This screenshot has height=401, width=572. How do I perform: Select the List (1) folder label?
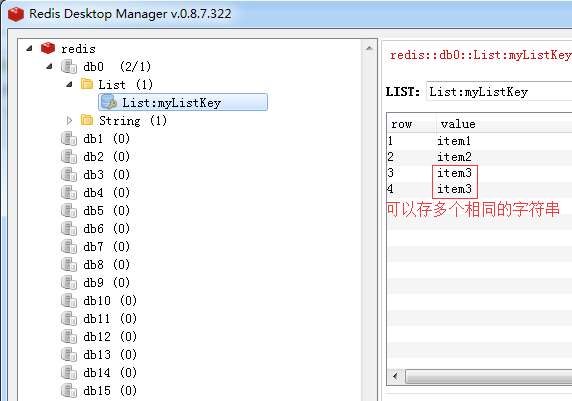click(x=125, y=85)
